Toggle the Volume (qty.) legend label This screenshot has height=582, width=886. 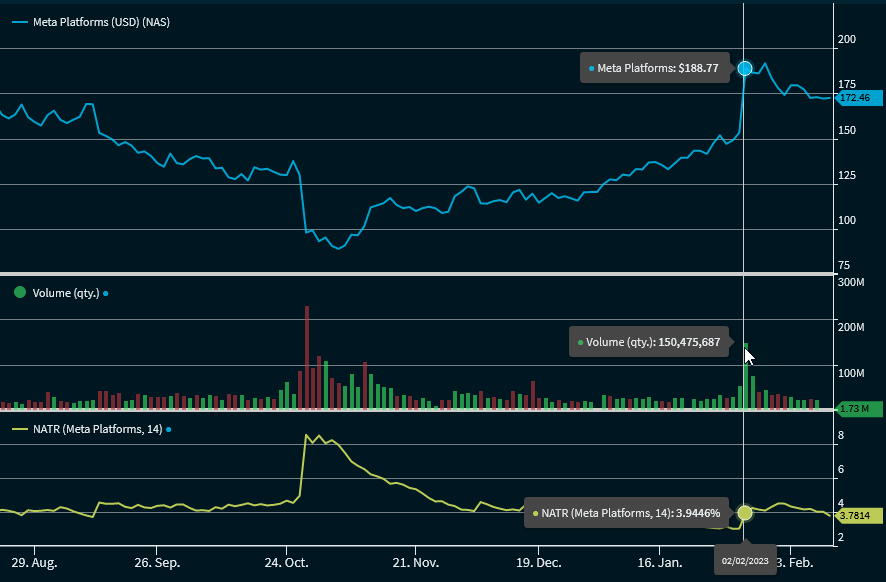click(x=66, y=293)
